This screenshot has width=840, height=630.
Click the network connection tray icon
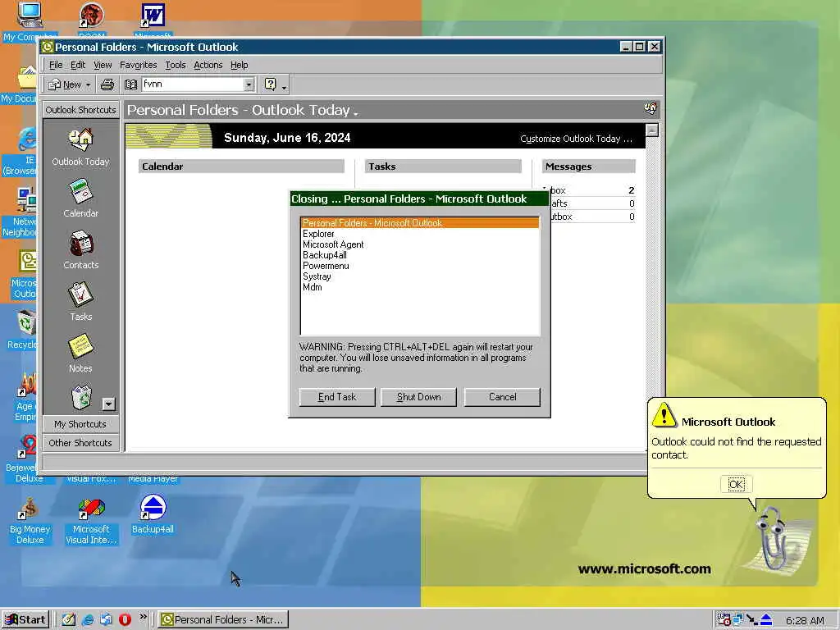[x=738, y=620]
